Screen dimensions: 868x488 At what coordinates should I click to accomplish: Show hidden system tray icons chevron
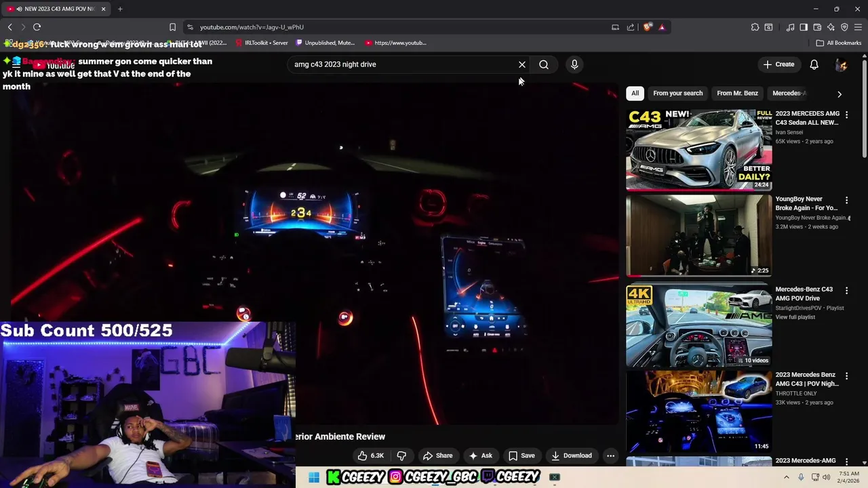pyautogui.click(x=787, y=477)
